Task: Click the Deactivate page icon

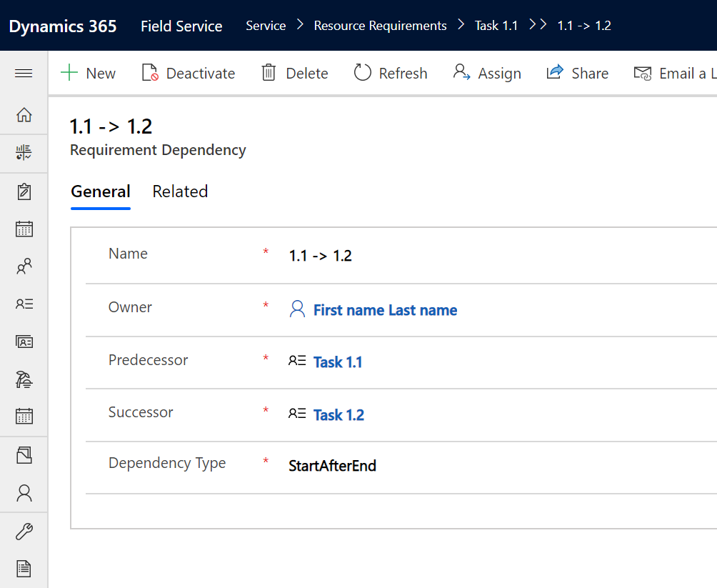Action: coord(150,73)
